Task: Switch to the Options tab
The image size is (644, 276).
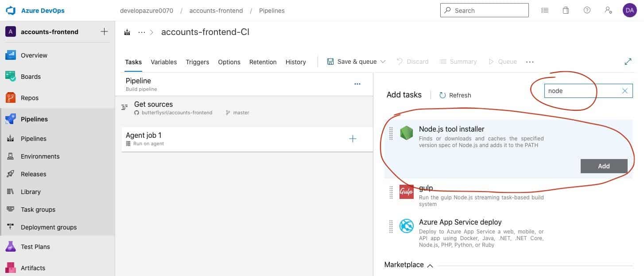Action: [229, 62]
